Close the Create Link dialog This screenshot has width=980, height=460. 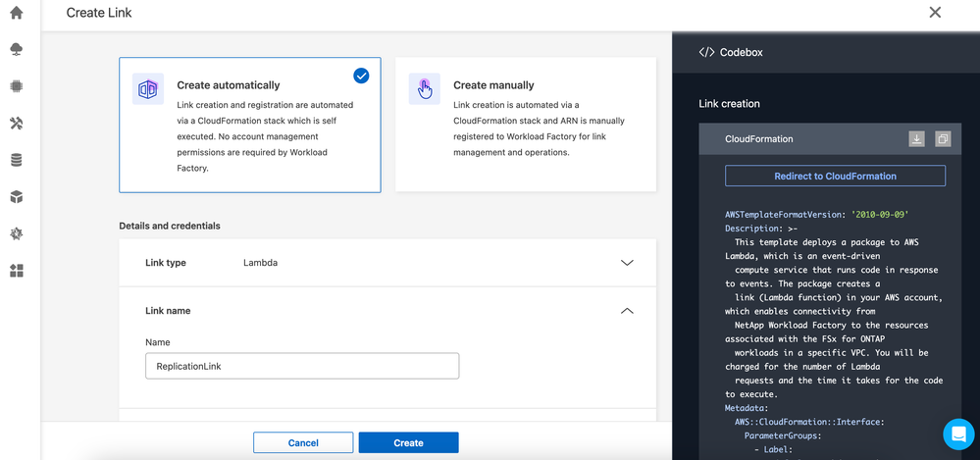[x=934, y=13]
